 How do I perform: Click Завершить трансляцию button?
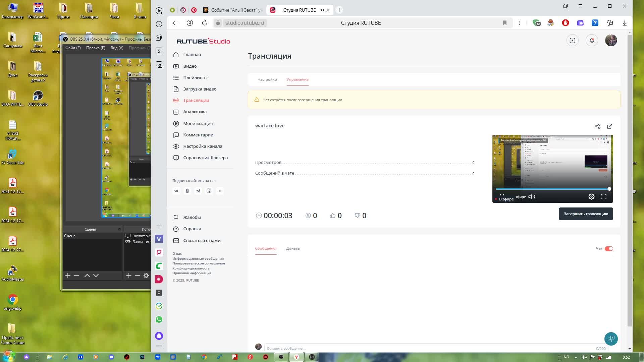[586, 214]
